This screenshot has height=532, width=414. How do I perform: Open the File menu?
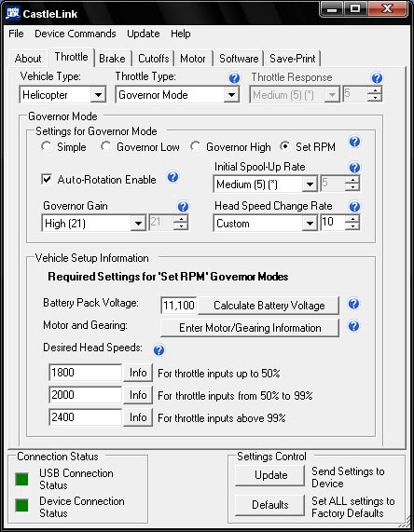click(16, 34)
